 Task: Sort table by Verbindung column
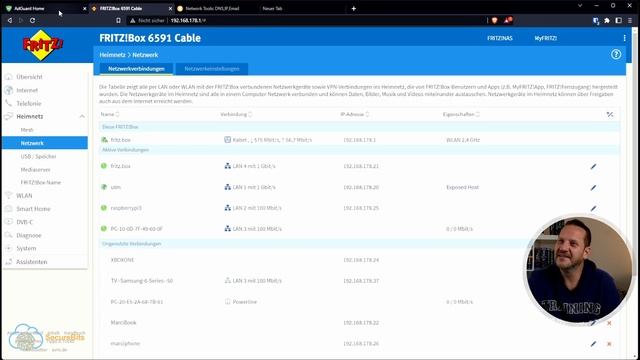236,114
